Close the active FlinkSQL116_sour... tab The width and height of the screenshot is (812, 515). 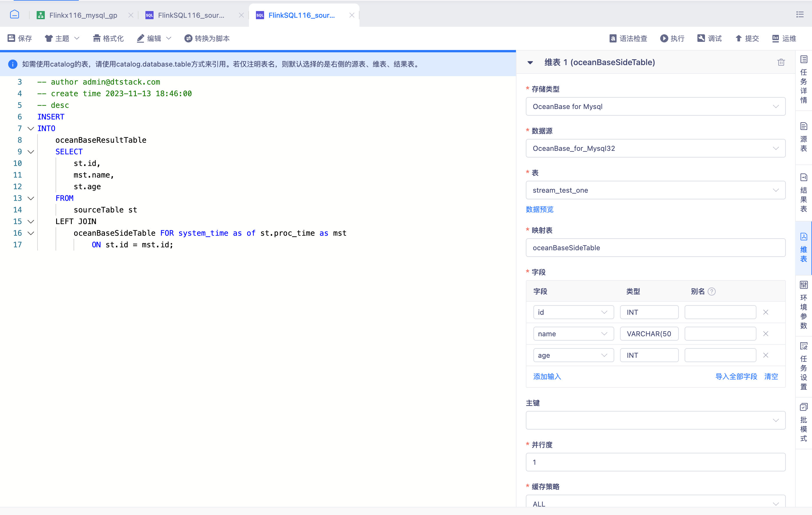coord(352,15)
